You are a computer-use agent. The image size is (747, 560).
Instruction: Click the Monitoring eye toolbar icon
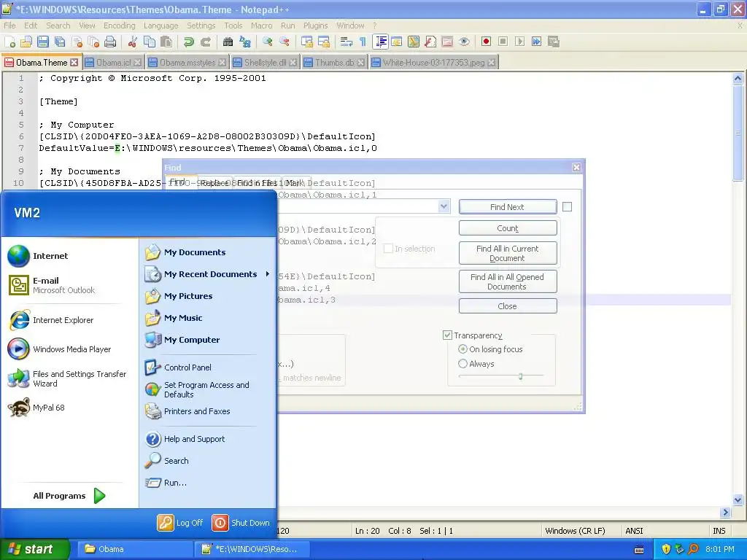point(464,42)
